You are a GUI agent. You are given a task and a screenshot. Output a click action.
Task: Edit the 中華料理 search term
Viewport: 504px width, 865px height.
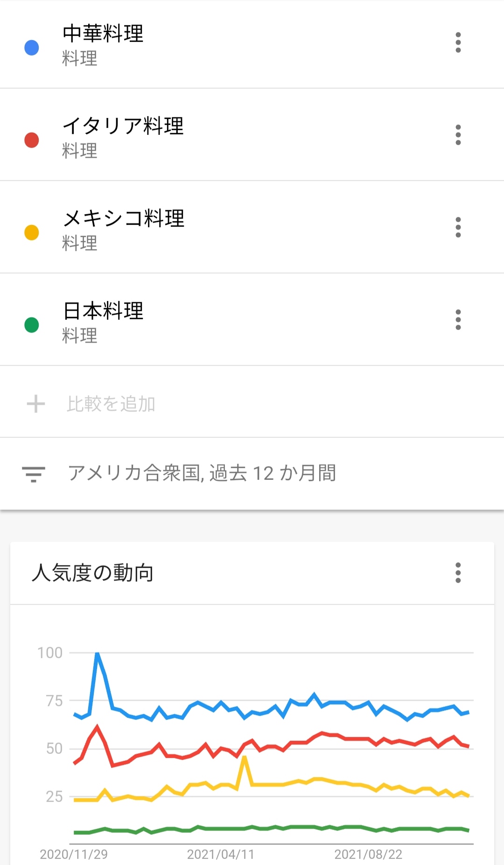point(103,34)
